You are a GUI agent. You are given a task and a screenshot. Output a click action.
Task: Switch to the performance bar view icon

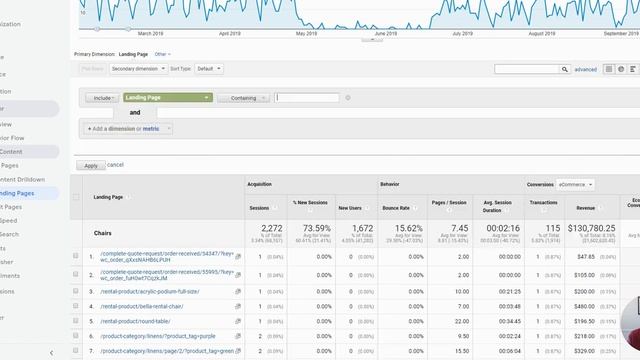(x=633, y=69)
